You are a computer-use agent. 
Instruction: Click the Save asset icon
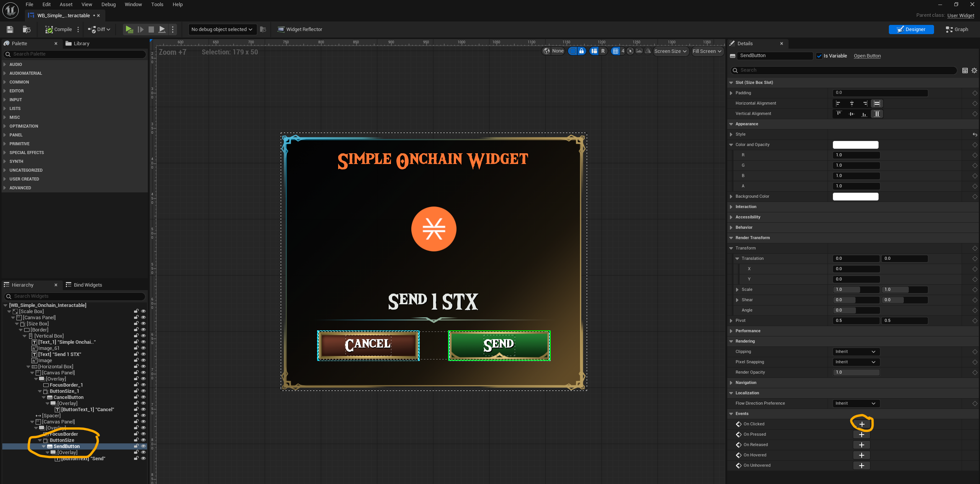click(x=10, y=30)
